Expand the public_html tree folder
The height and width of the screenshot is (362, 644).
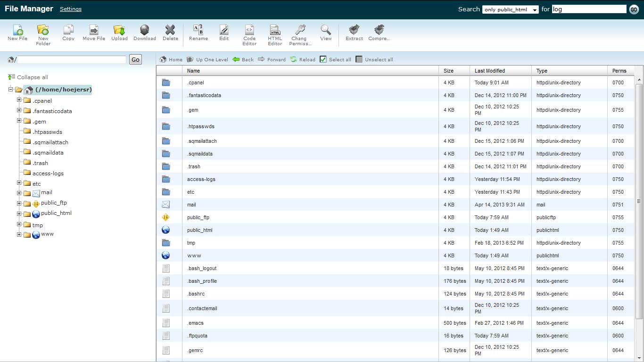(x=19, y=214)
